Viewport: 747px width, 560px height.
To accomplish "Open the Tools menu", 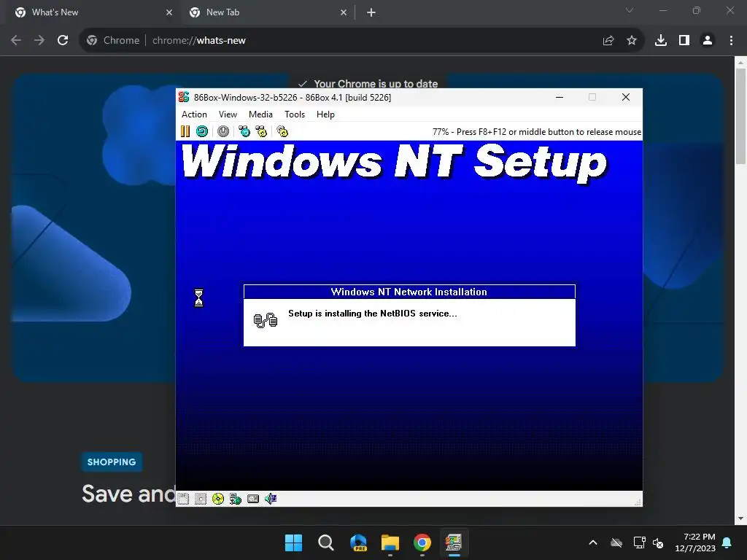I will 295,114.
